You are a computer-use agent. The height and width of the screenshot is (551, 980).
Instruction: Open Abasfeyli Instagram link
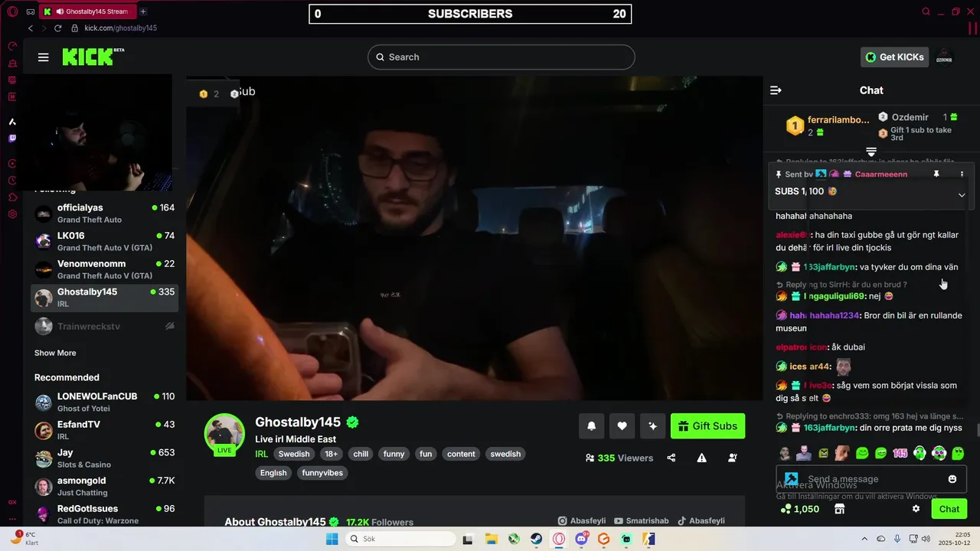coord(583,521)
